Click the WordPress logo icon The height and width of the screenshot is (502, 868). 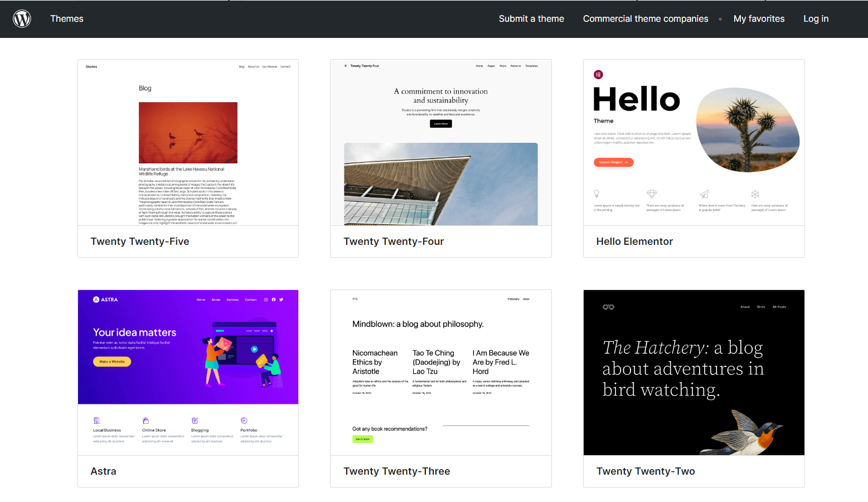point(22,18)
